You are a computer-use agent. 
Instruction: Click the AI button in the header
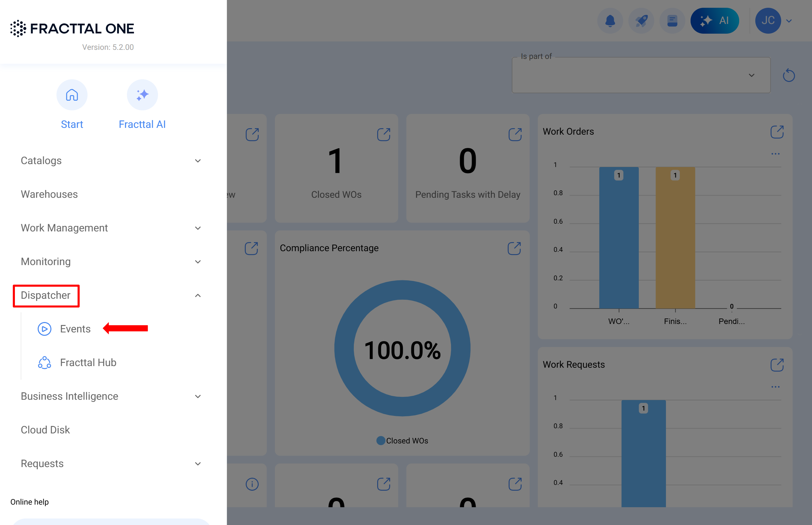(x=715, y=21)
